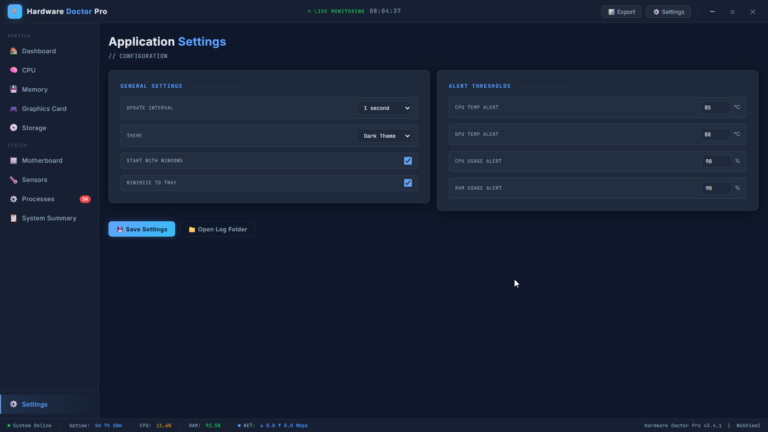
Task: Select the CPU brain icon in sidebar
Action: point(13,70)
